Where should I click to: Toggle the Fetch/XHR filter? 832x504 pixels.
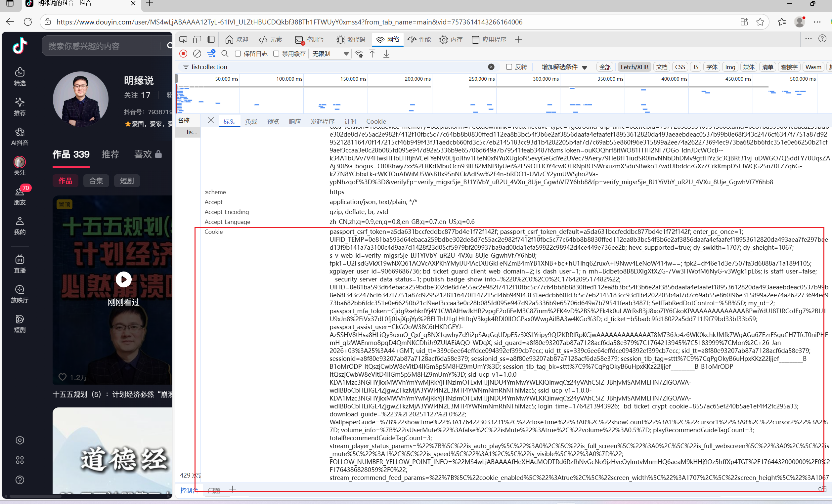[x=635, y=67]
